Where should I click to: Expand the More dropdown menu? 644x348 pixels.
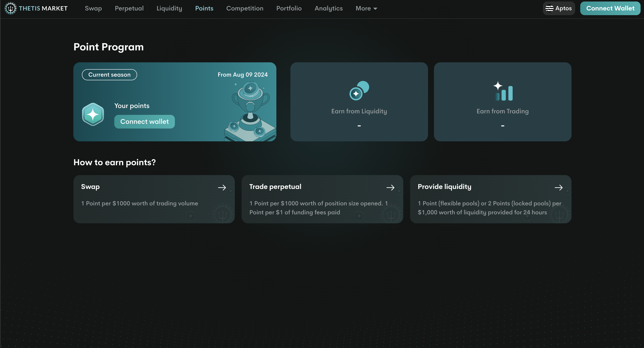click(x=366, y=9)
